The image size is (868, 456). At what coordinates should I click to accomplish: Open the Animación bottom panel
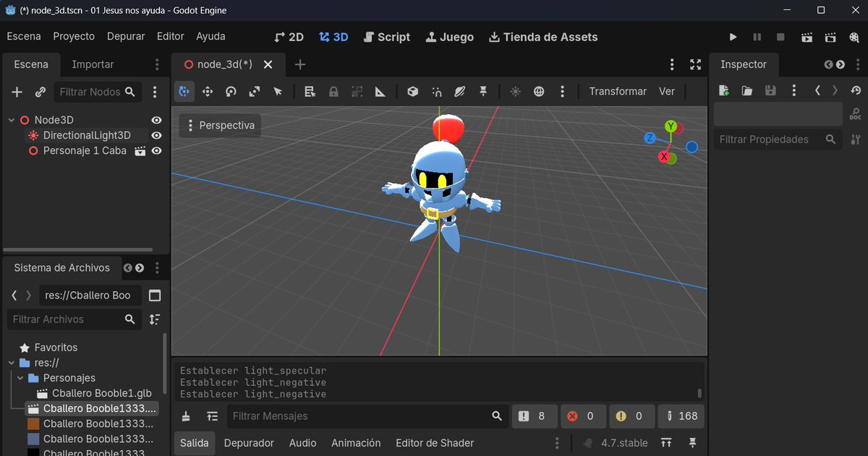(x=356, y=443)
